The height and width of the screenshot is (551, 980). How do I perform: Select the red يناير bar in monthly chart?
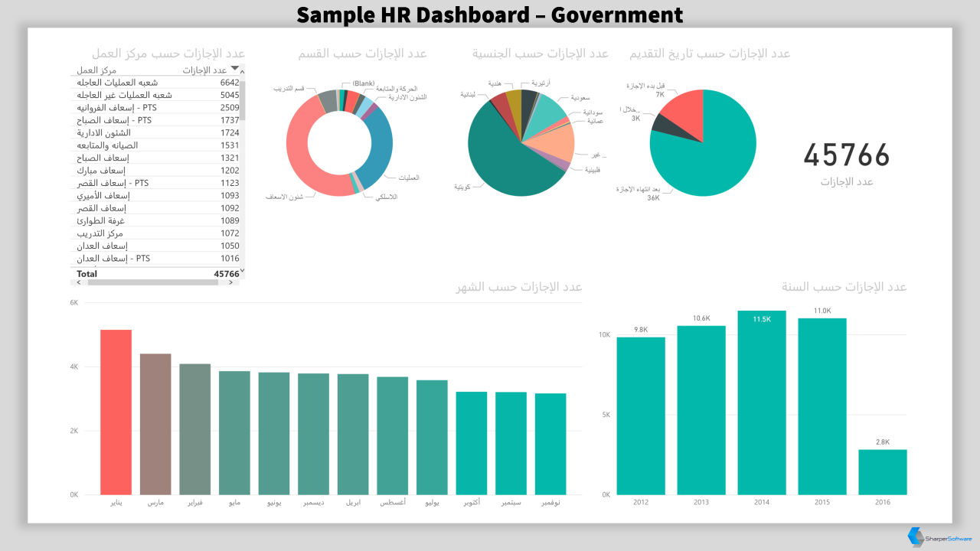116,412
